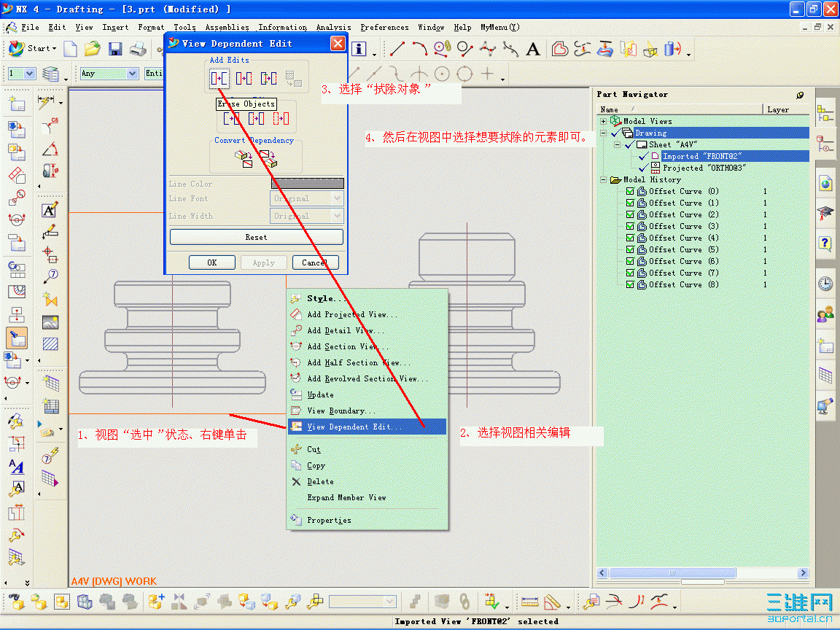Select the third Add Edits icon
840x630 pixels.
[x=268, y=79]
